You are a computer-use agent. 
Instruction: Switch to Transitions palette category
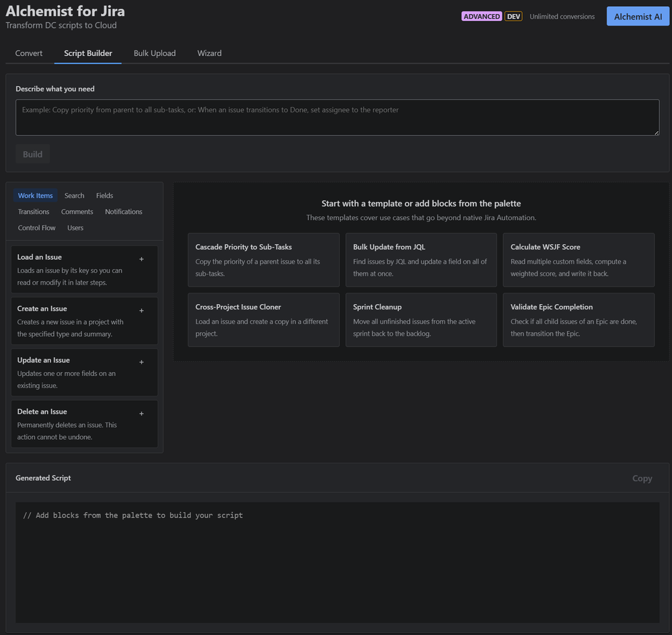pyautogui.click(x=34, y=212)
